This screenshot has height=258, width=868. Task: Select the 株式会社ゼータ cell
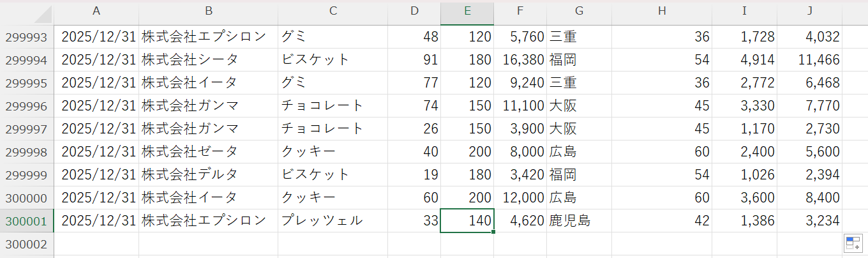[x=207, y=152]
